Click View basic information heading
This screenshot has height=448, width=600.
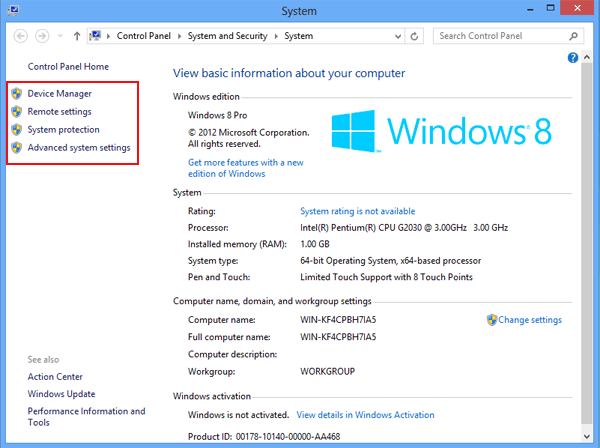click(x=289, y=73)
